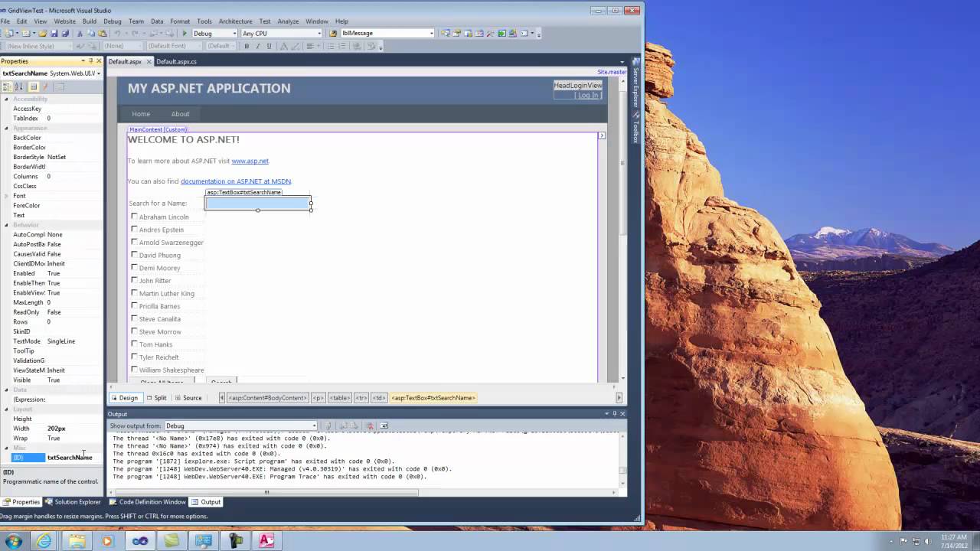
Task: Click the Underline formatting icon
Action: pos(269,46)
